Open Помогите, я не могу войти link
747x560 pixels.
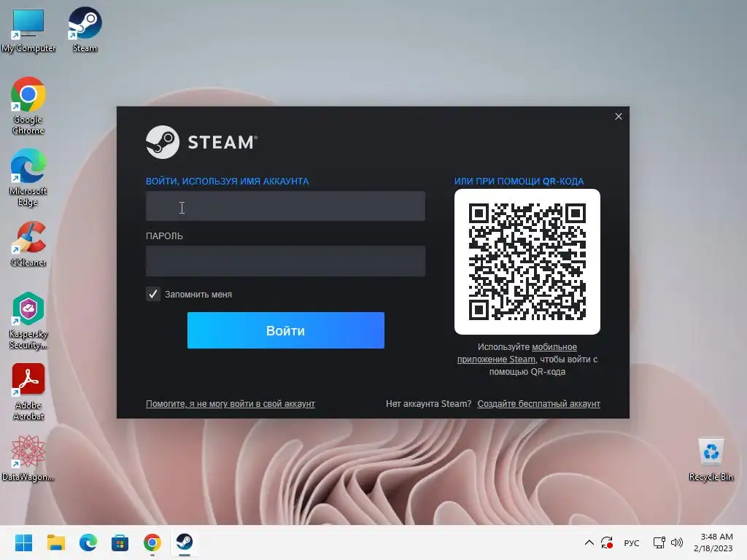point(230,404)
